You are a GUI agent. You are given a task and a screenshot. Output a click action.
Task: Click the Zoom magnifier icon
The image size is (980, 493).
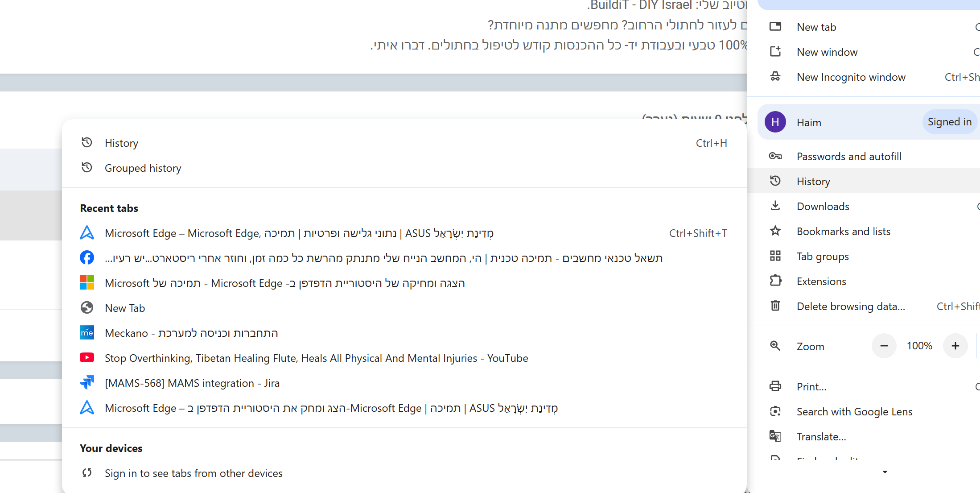(x=775, y=346)
